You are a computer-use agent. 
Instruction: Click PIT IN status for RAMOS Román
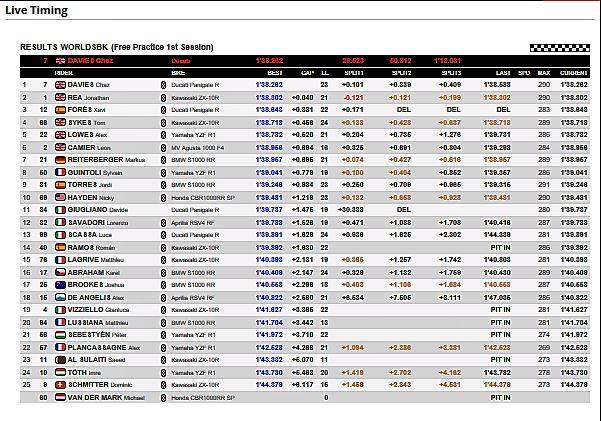(500, 248)
